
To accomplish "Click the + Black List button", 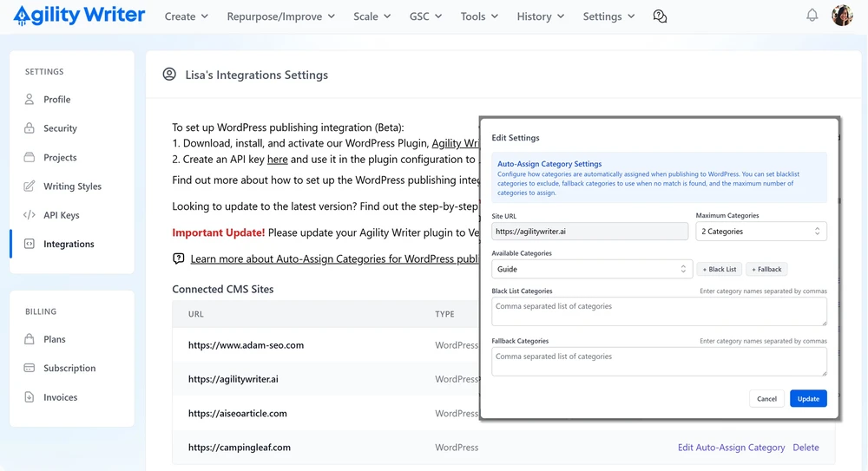I will [x=719, y=269].
